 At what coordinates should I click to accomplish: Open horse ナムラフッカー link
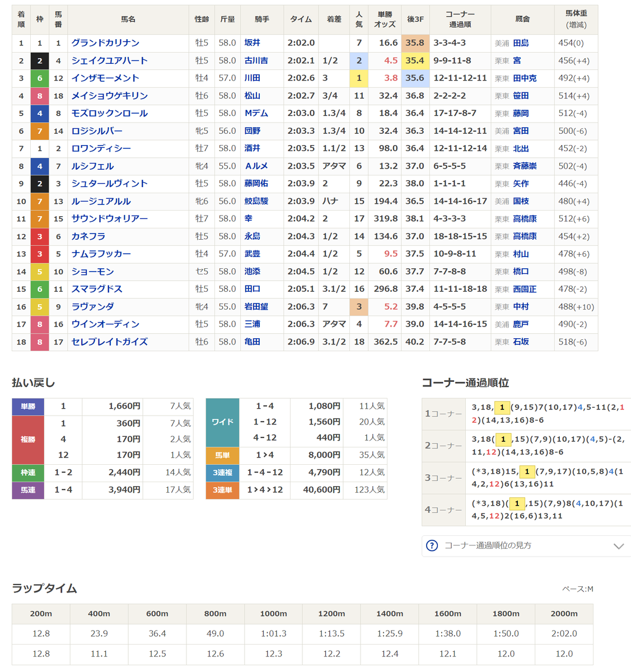pos(101,254)
